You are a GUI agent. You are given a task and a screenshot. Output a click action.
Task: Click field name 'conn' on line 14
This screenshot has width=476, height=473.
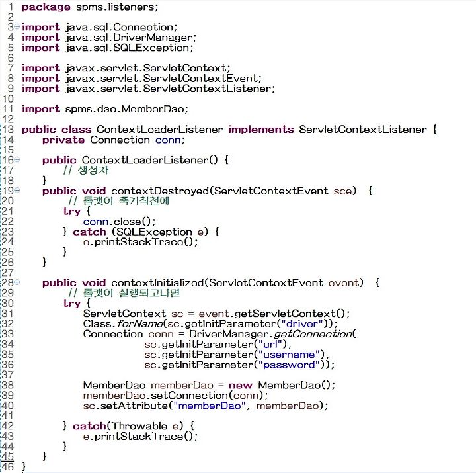click(x=168, y=140)
